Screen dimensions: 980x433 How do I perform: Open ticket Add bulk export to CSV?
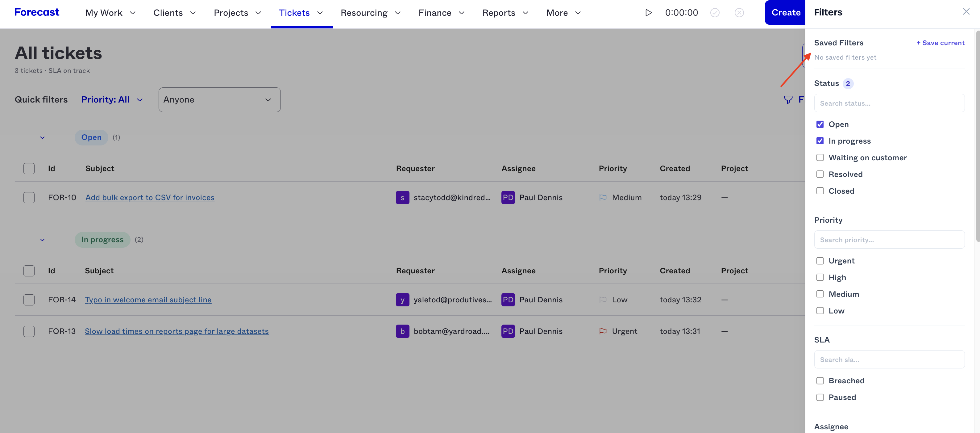pyautogui.click(x=150, y=197)
